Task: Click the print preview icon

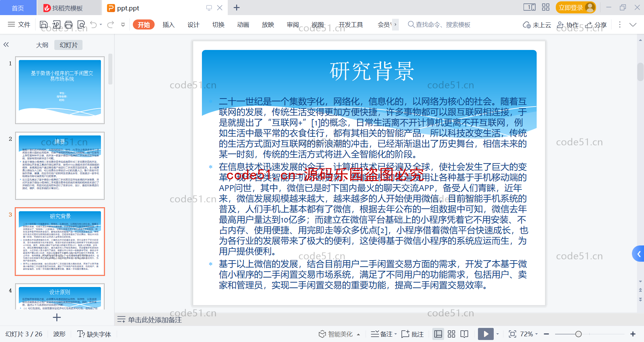Action: [x=81, y=24]
